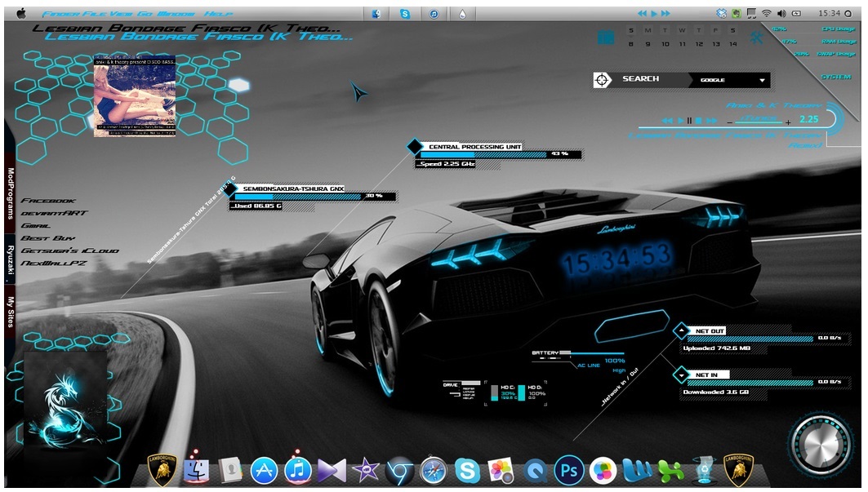Screen dimensions: 868x492
Task: Launch Safari from the dock
Action: point(434,471)
